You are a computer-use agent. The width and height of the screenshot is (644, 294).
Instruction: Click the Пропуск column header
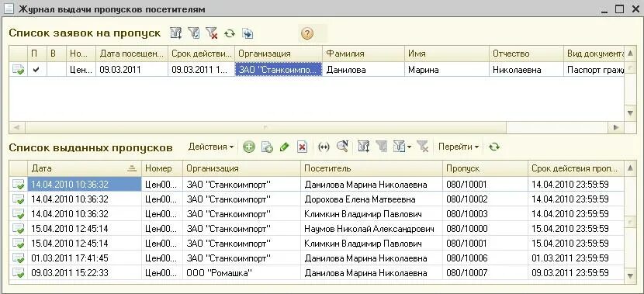tap(485, 168)
